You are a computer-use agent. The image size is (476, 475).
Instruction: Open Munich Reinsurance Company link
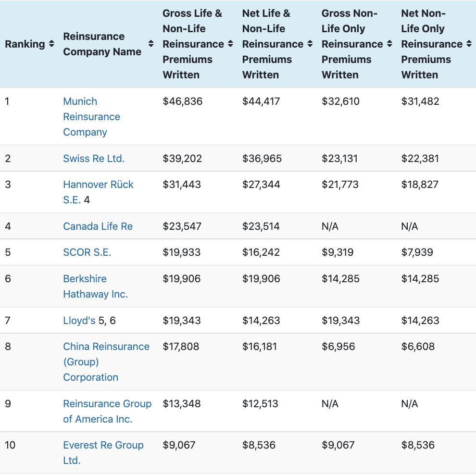(x=91, y=117)
